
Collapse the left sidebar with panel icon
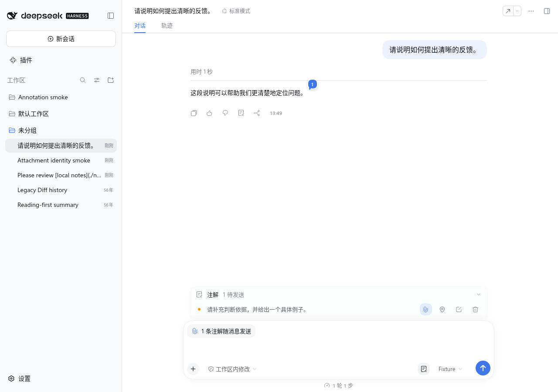coord(111,16)
